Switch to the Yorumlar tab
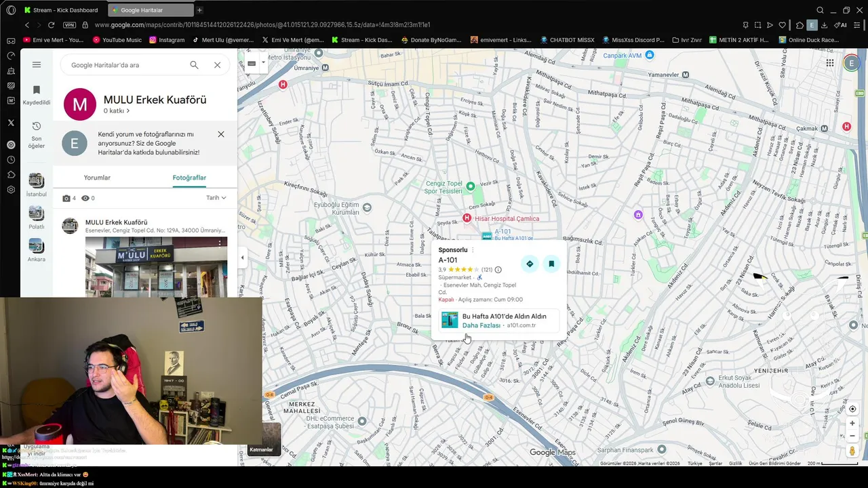The width and height of the screenshot is (868, 488). click(x=97, y=178)
